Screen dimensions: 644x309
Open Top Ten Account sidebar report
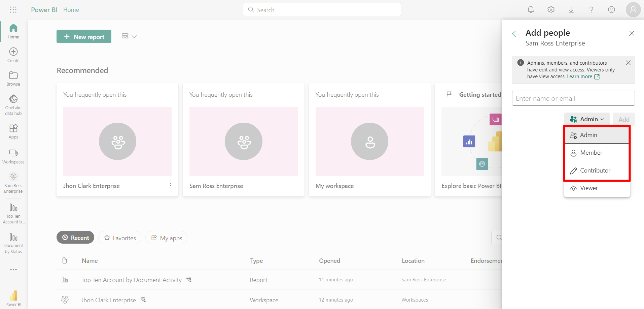pos(13,214)
